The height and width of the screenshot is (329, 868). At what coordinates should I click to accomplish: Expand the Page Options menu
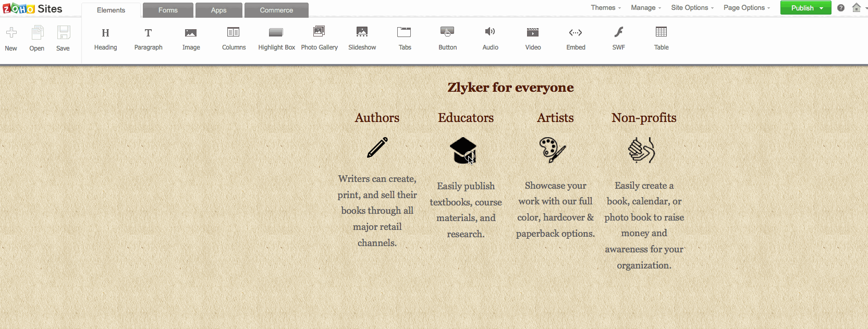coord(747,8)
